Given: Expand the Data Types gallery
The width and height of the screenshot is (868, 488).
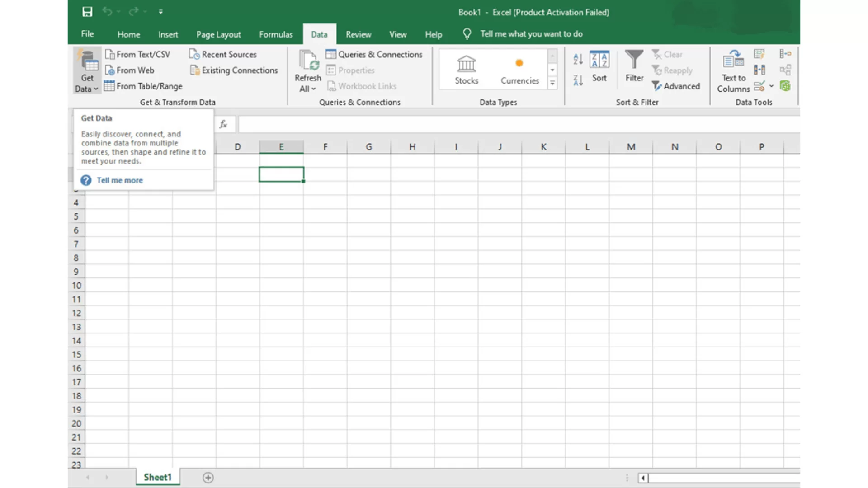Looking at the screenshot, I should [552, 83].
